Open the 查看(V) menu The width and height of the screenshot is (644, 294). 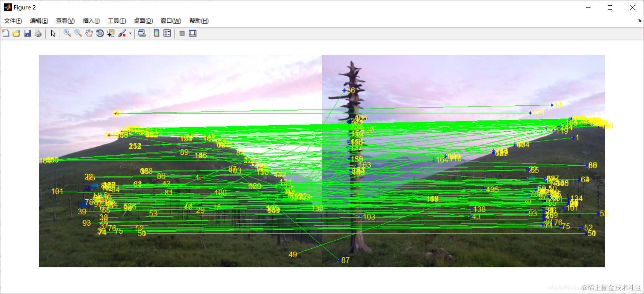(65, 21)
